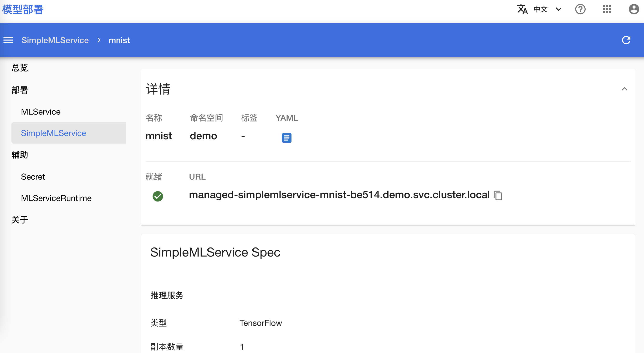644x353 pixels.
Task: Open Secret in the sidebar
Action: (33, 177)
